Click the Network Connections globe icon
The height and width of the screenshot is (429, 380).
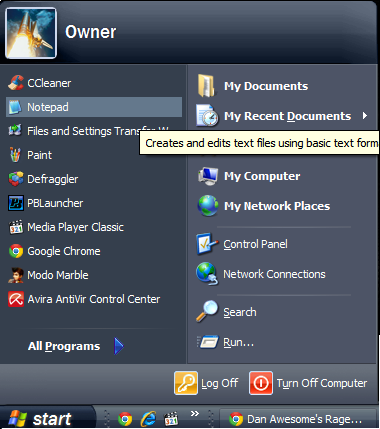pyautogui.click(x=207, y=274)
